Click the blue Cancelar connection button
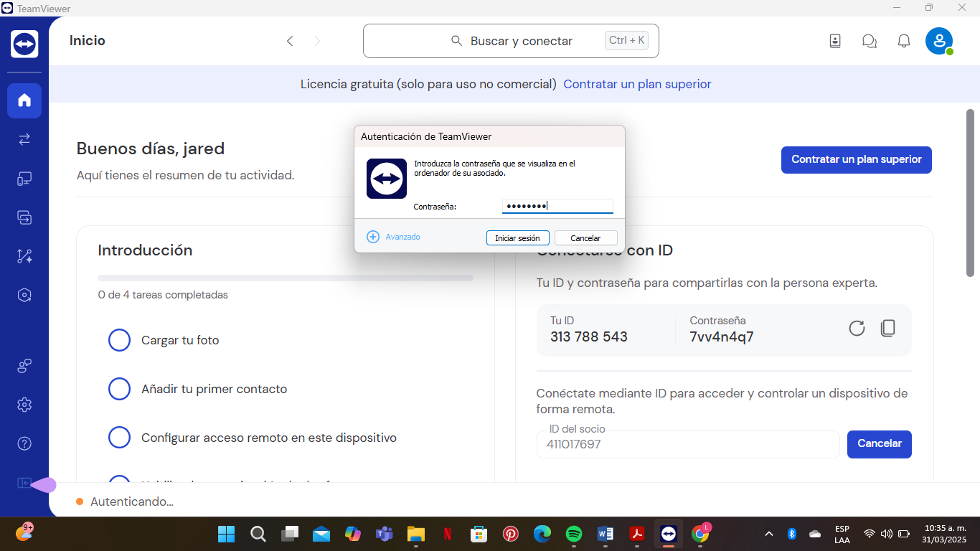The width and height of the screenshot is (980, 551). [880, 444]
